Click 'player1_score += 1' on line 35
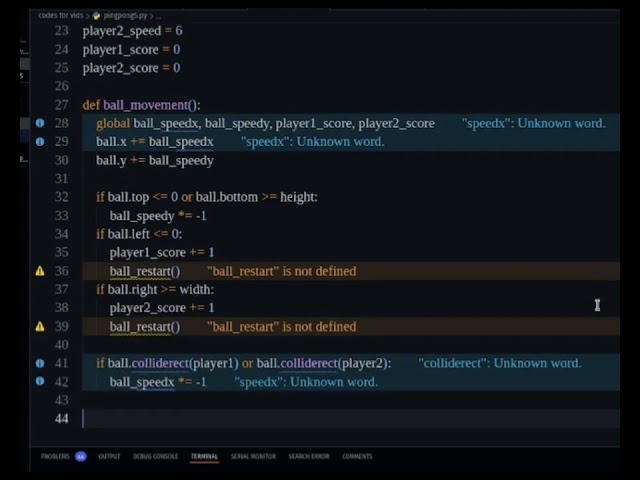The height and width of the screenshot is (480, 640). pos(162,253)
